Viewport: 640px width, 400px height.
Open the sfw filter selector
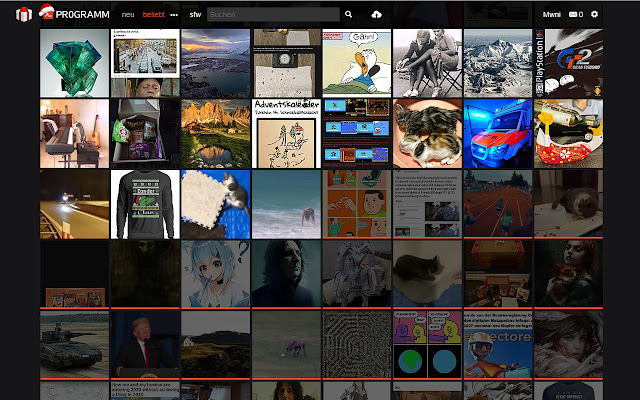[195, 14]
